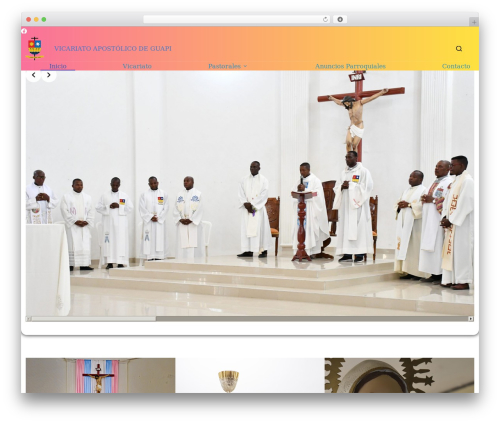Maximize window with green traffic light
Image resolution: width=500 pixels, height=423 pixels.
point(44,20)
